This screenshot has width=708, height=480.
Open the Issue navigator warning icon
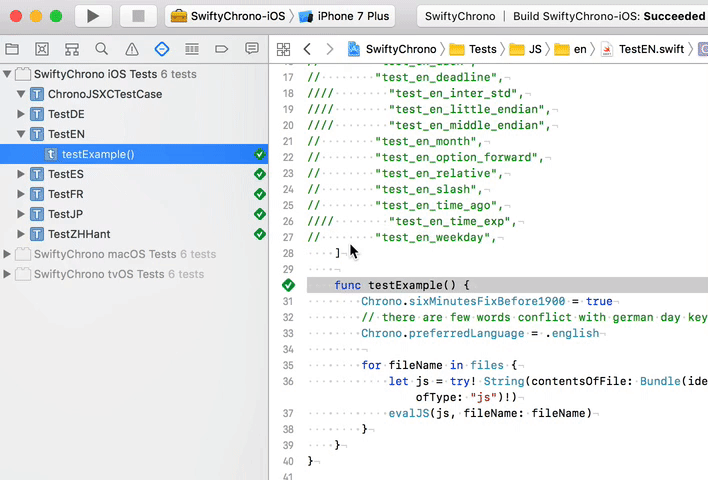click(132, 49)
